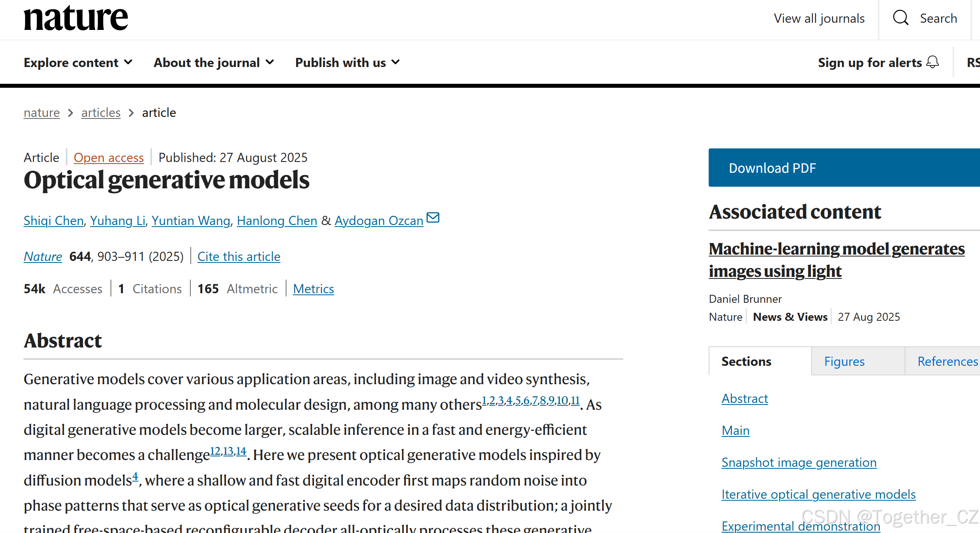Click View all journals
Image resolution: width=980 pixels, height=533 pixels.
click(x=819, y=18)
